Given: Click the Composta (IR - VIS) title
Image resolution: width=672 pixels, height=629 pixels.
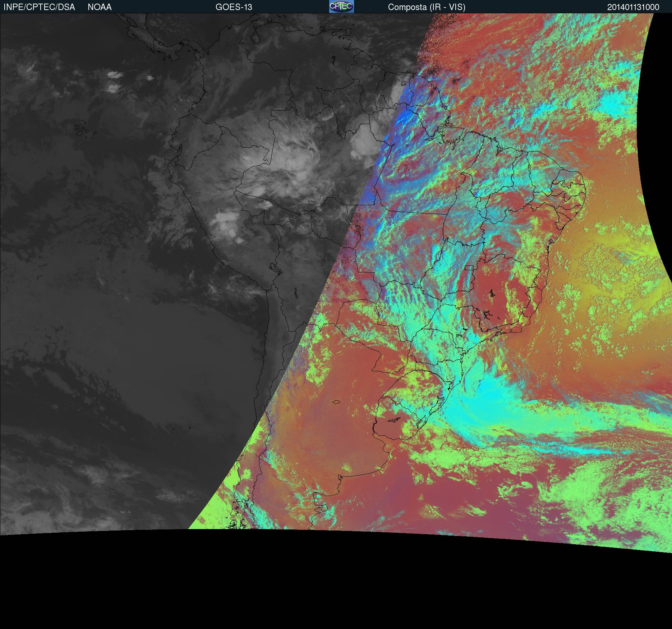Looking at the screenshot, I should pyautogui.click(x=427, y=7).
